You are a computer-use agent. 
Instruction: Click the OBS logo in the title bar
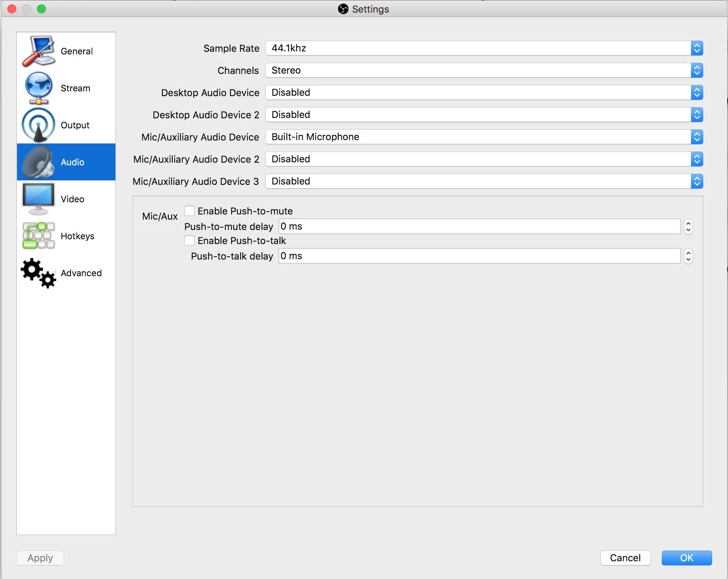tap(343, 9)
